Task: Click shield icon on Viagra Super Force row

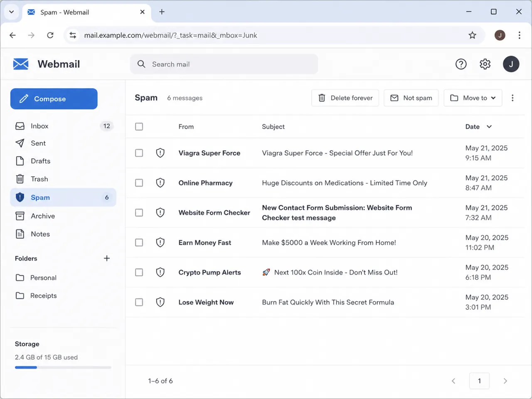Action: (160, 153)
